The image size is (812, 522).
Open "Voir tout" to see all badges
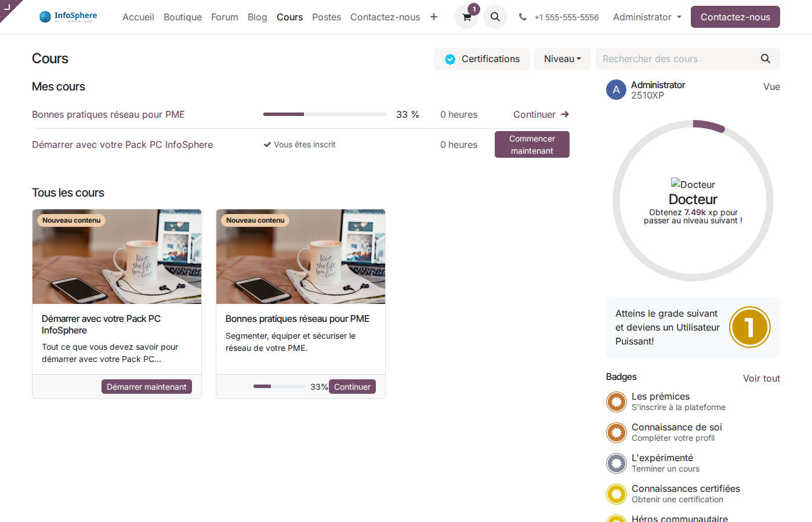click(x=761, y=378)
